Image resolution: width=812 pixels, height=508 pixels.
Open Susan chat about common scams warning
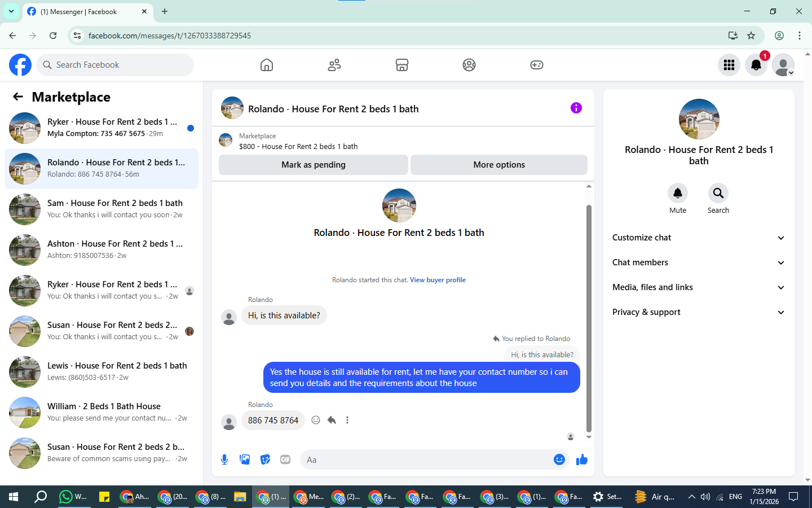click(x=101, y=453)
